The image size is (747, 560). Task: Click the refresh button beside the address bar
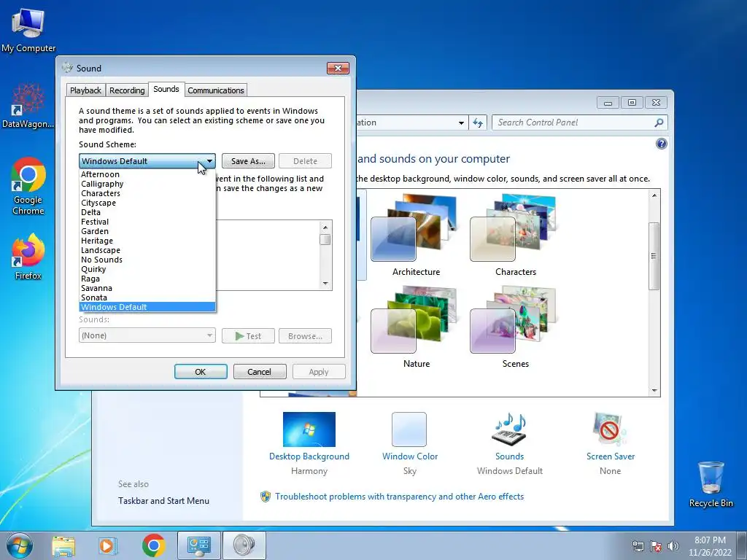[478, 122]
